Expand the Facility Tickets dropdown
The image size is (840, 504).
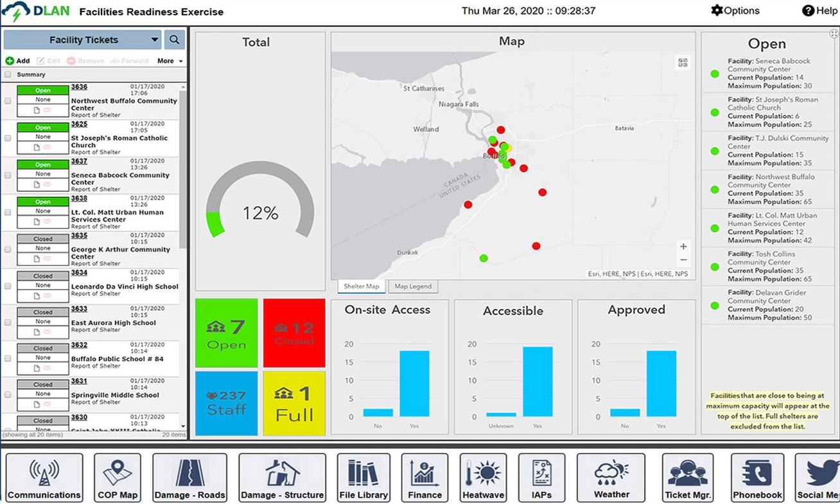point(155,40)
